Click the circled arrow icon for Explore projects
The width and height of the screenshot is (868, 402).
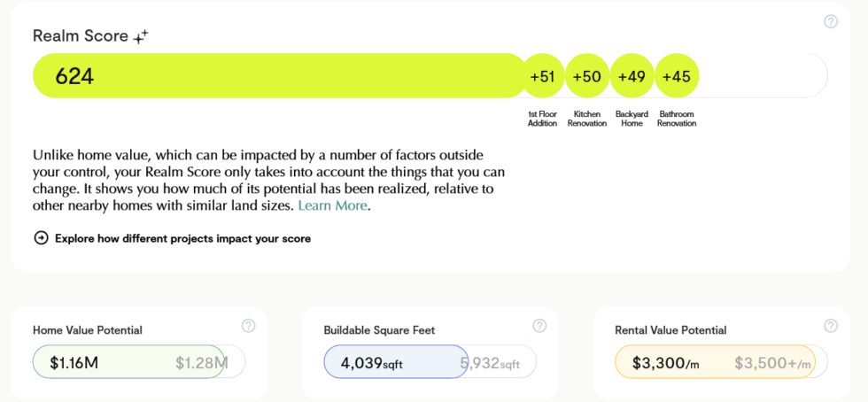(x=41, y=238)
